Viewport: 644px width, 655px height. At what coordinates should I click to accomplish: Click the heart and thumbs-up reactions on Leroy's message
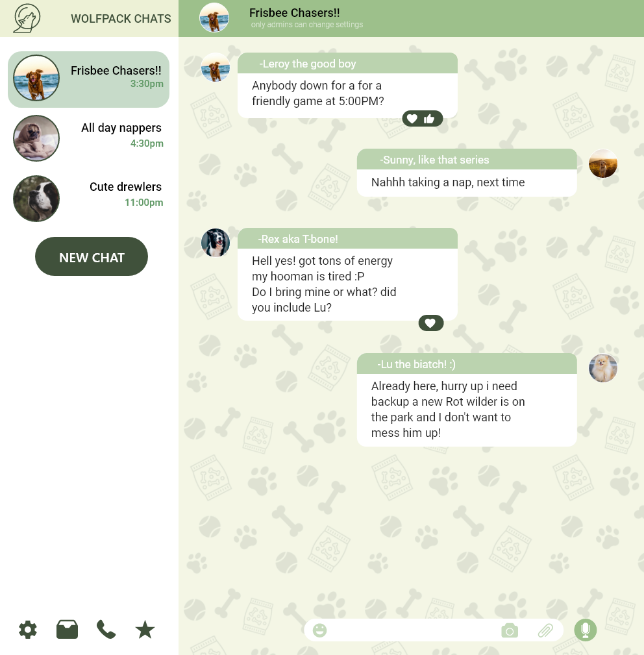(422, 119)
